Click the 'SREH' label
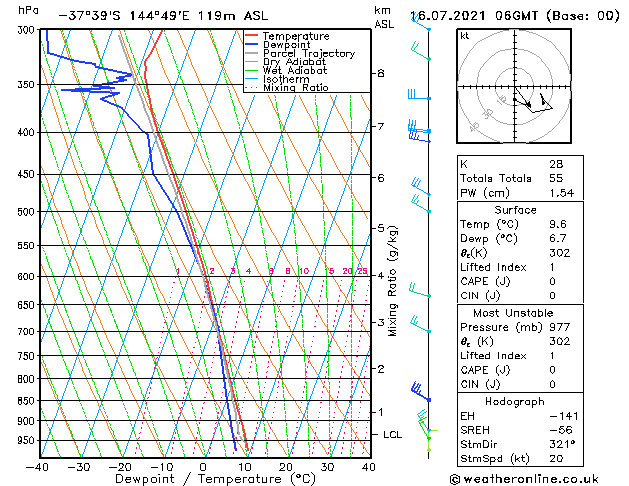Screen dimensions: 629x486 tap(475, 430)
